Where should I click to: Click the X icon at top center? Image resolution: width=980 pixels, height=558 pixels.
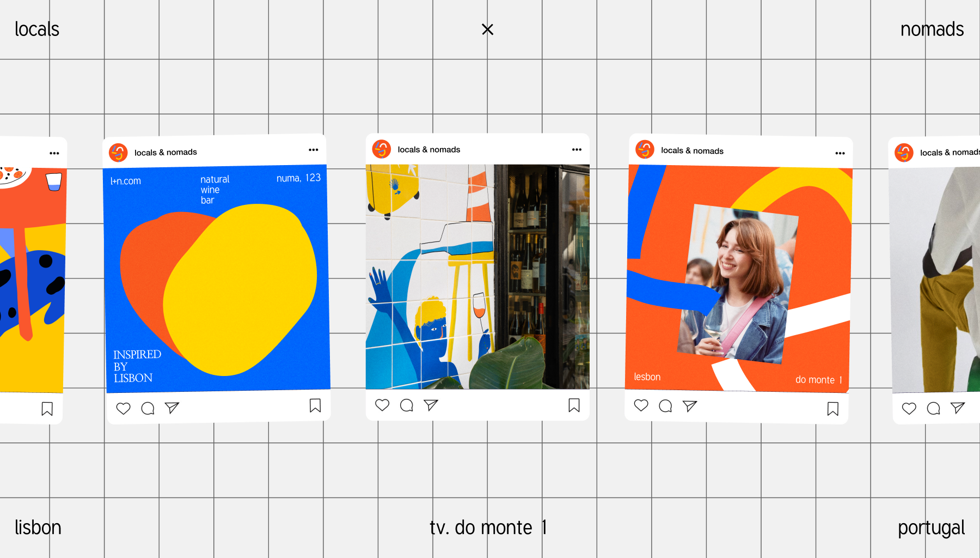tap(488, 29)
